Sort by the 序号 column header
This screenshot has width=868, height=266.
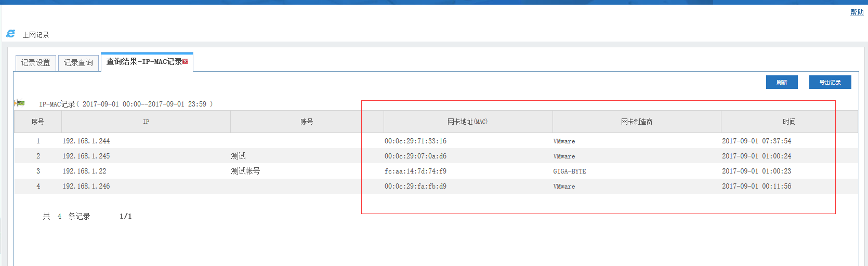[37, 122]
